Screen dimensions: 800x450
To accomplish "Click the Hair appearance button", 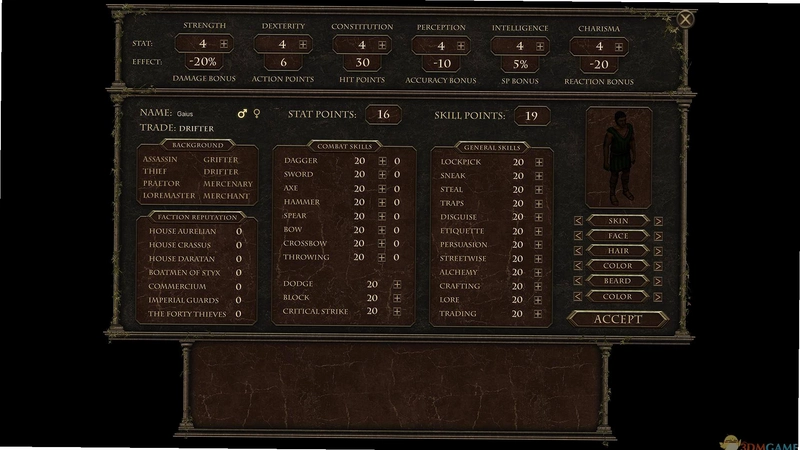I will [x=618, y=251].
